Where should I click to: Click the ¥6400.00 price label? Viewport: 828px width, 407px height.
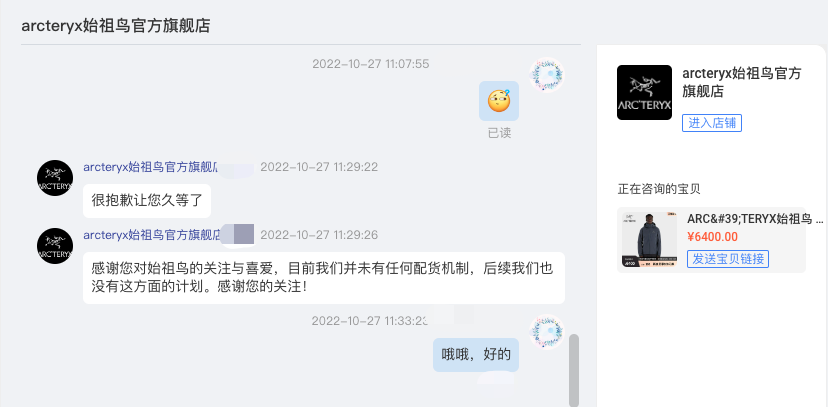click(x=712, y=237)
